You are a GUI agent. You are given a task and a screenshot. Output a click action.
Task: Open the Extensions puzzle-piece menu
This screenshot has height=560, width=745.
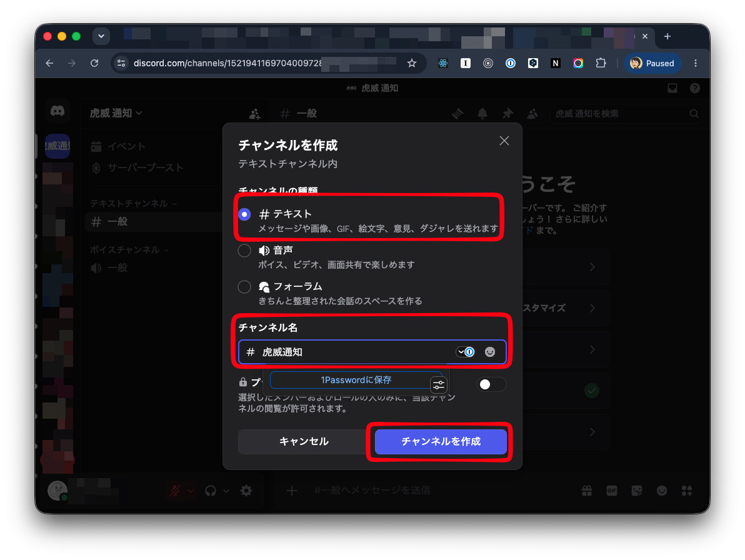[x=601, y=63]
